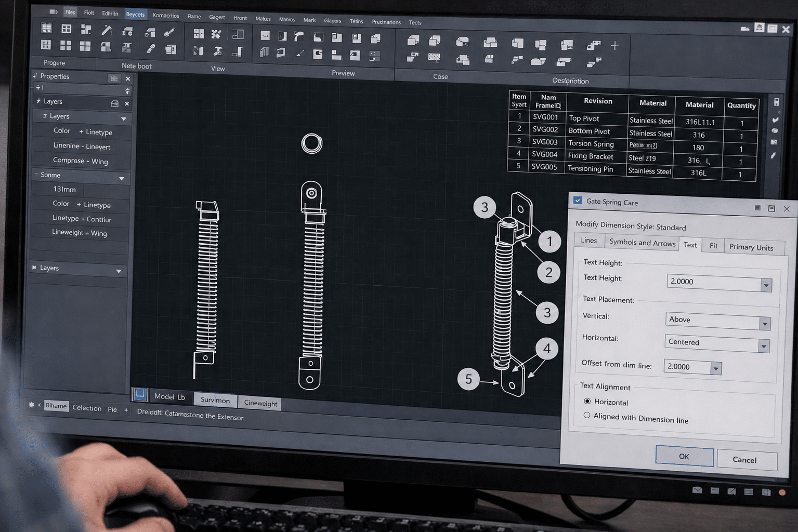
Task: Click the small diagonal line icon in Preview group
Action: point(300,53)
